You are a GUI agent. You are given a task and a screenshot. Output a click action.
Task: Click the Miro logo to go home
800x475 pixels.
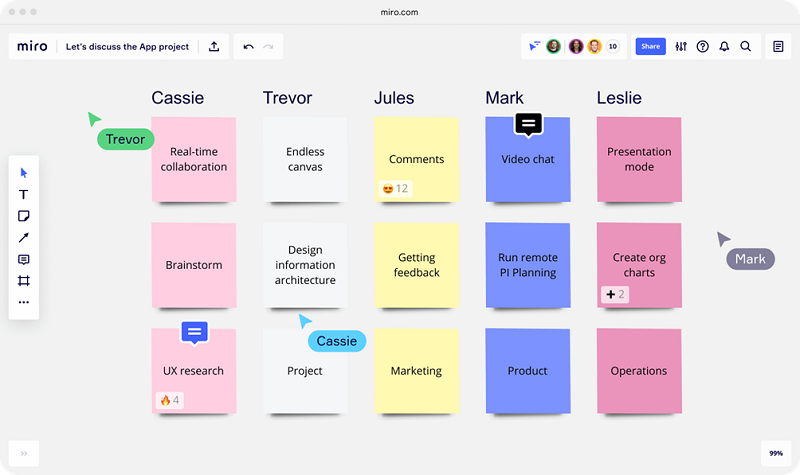32,47
